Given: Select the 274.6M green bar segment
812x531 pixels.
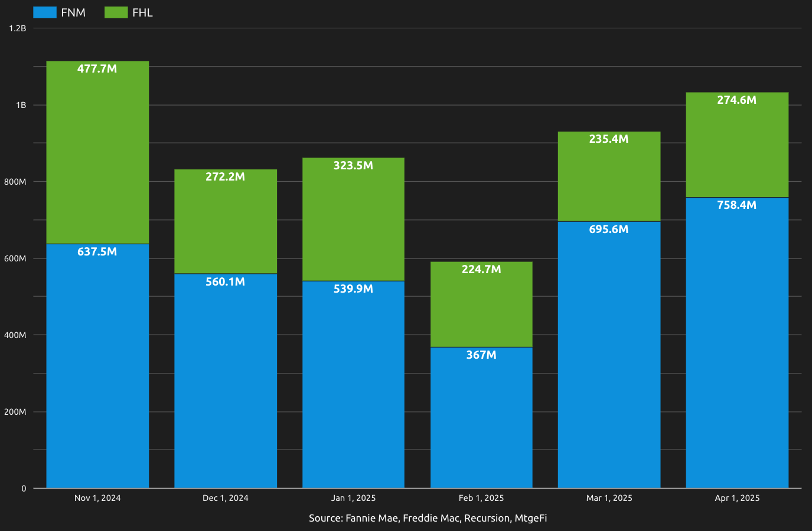Looking at the screenshot, I should (x=737, y=145).
